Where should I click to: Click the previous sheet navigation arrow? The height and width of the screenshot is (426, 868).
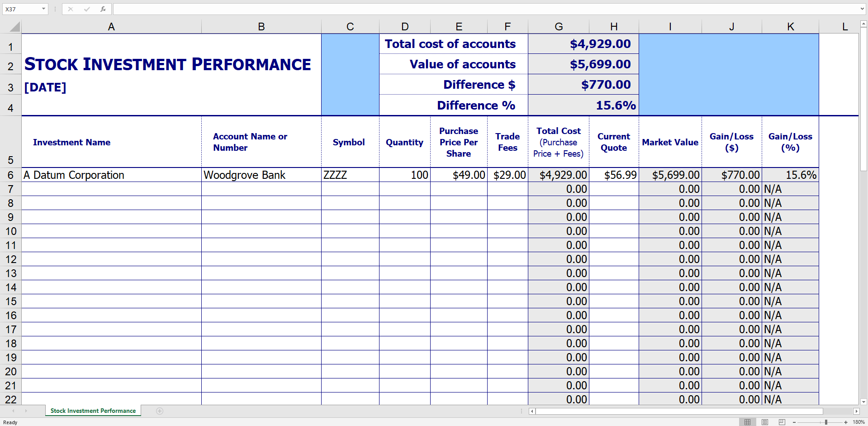13,411
